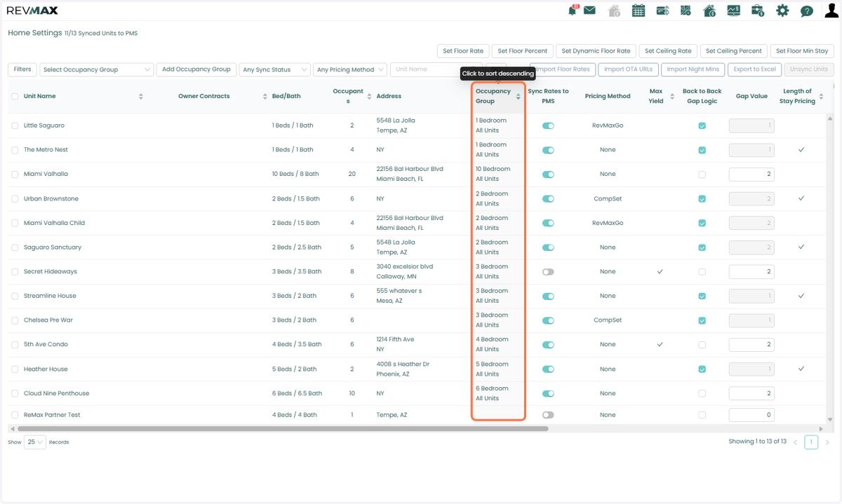This screenshot has width=842, height=504.
Task: Open the notifications bell
Action: coord(573,10)
